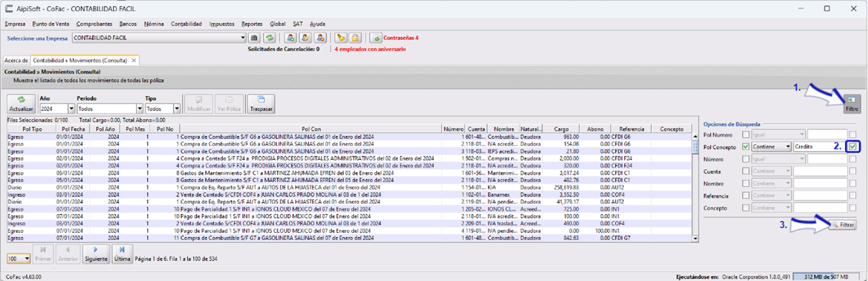The width and height of the screenshot is (868, 281).
Task: Click the AipiSoft app icon in the title bar
Action: (x=8, y=8)
